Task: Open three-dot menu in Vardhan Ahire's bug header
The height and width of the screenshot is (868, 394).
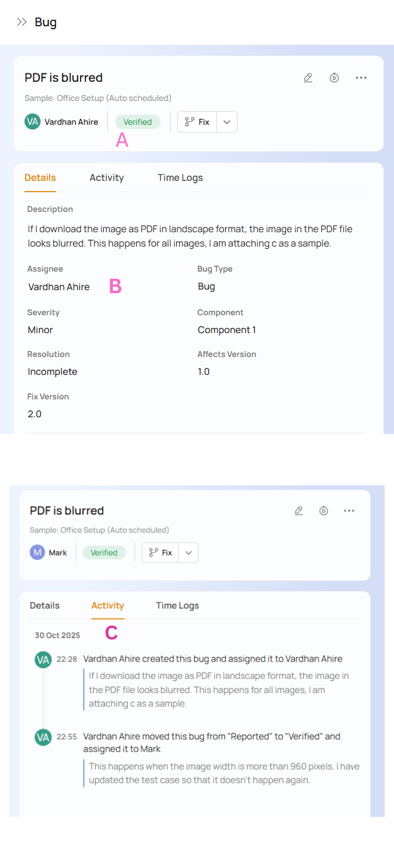Action: pyautogui.click(x=361, y=78)
